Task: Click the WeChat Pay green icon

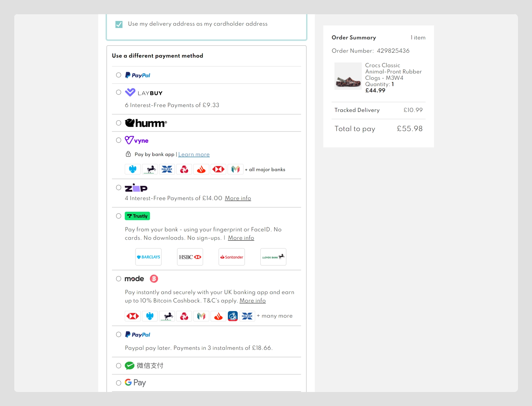Action: [130, 365]
